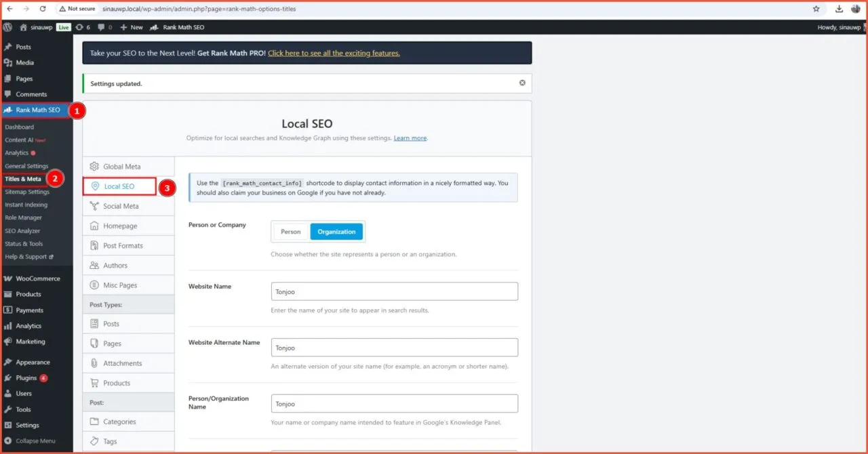Open the Plugins menu in sidebar

point(26,378)
